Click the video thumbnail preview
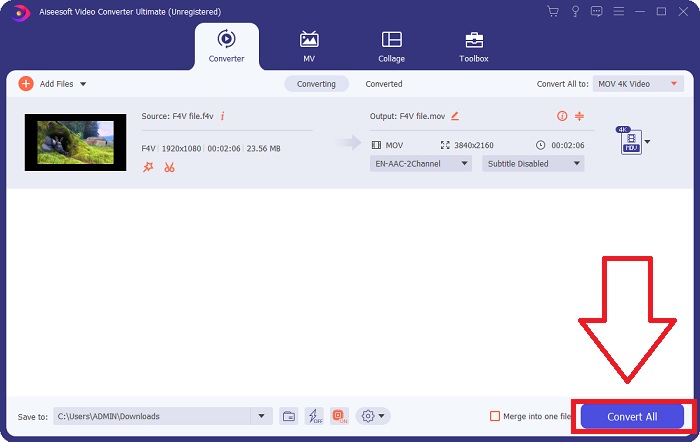700x442 pixels. pyautogui.click(x=75, y=142)
